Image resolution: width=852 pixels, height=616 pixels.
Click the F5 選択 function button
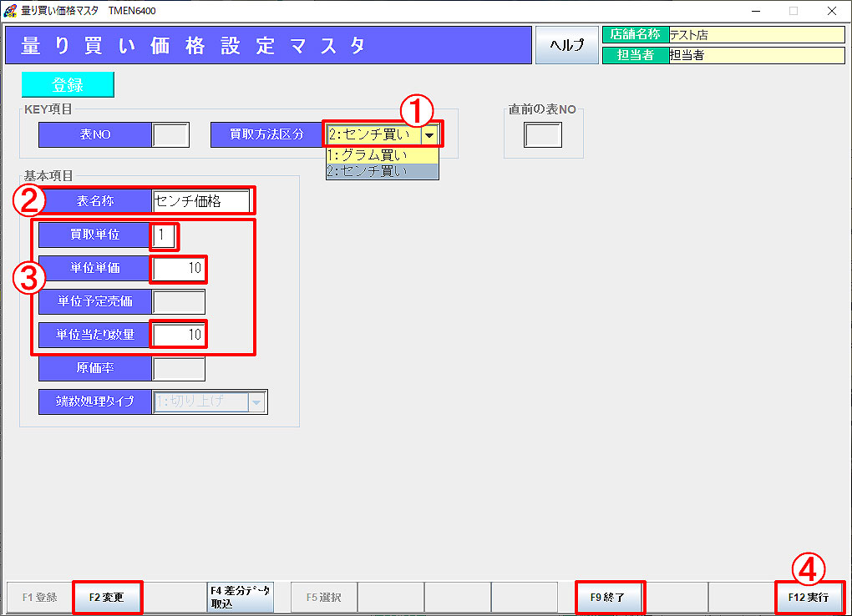coord(324,597)
